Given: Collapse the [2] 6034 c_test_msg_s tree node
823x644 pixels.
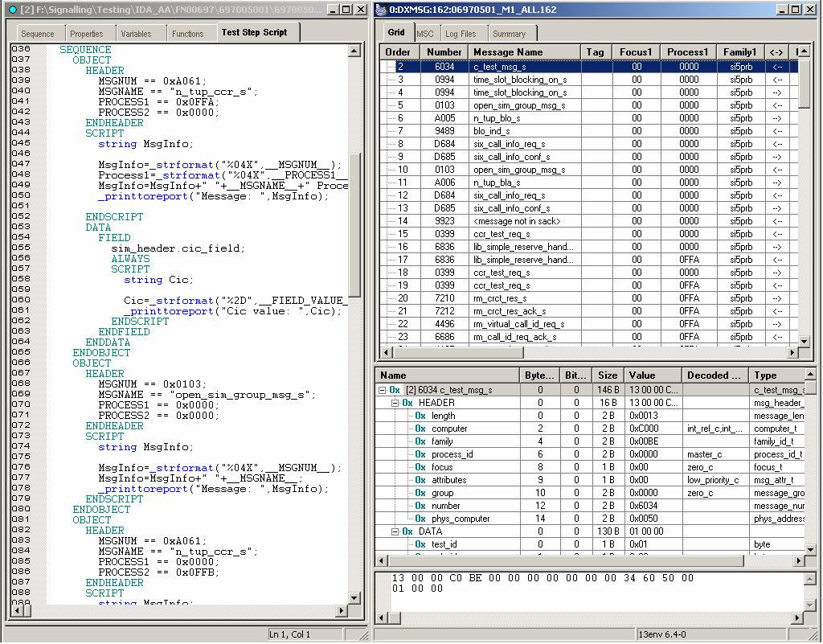Looking at the screenshot, I should (x=382, y=390).
